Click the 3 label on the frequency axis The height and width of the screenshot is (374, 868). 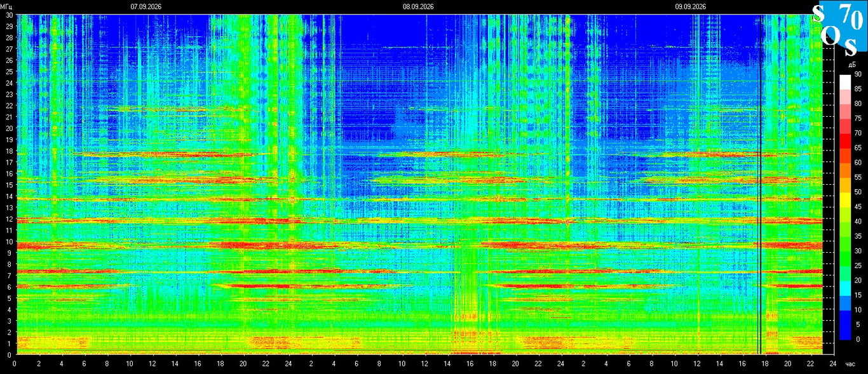click(11, 321)
